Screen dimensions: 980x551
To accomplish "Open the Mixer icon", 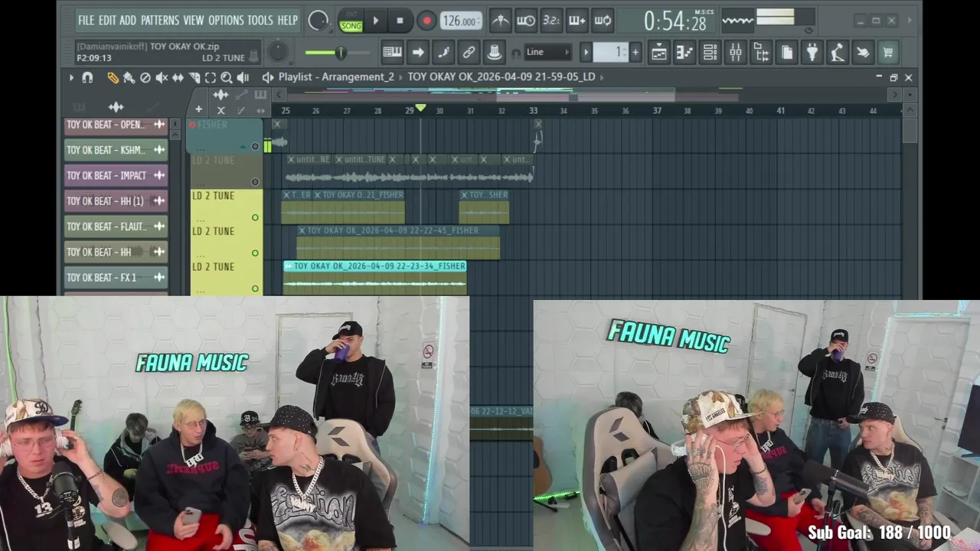I will 735,52.
